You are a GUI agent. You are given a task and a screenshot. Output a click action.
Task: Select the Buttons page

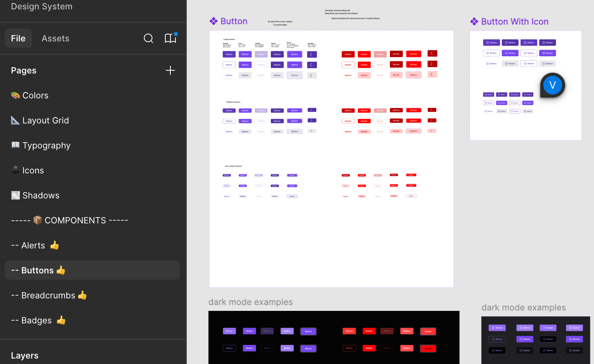tap(92, 270)
